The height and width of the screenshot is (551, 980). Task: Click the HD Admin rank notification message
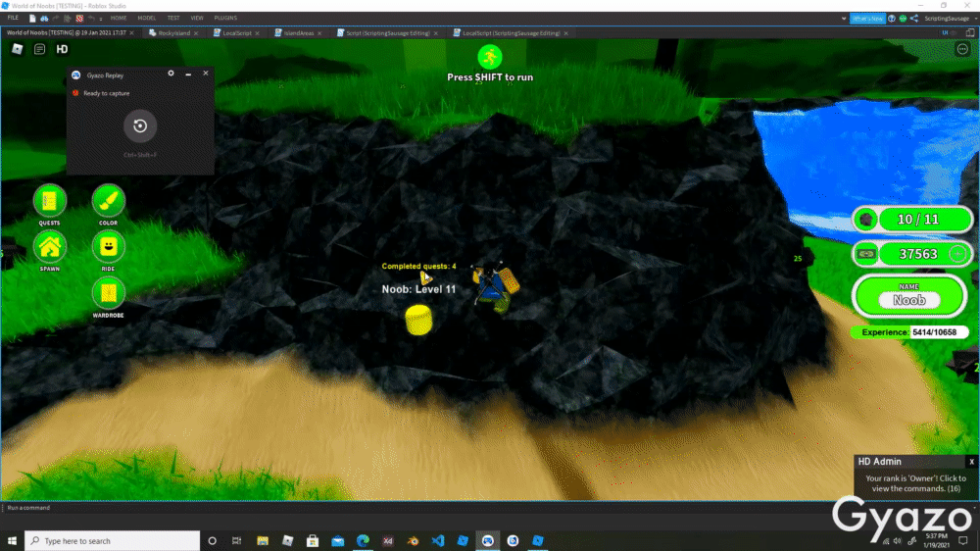915,483
